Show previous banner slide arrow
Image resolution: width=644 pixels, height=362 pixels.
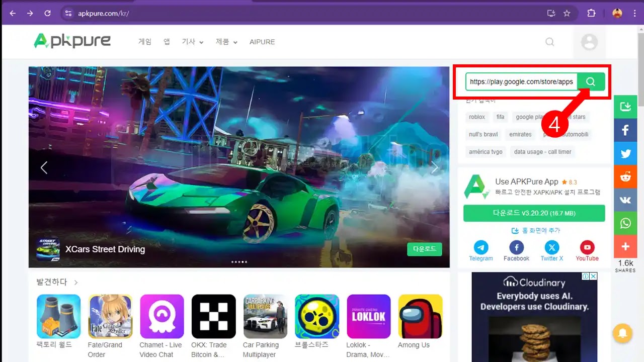pos(44,167)
